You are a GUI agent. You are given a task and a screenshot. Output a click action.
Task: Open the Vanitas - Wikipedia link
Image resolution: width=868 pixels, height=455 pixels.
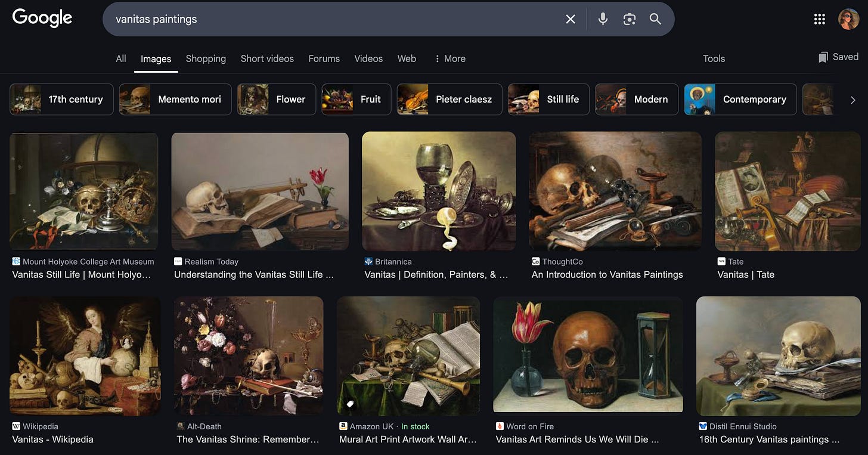tap(52, 439)
